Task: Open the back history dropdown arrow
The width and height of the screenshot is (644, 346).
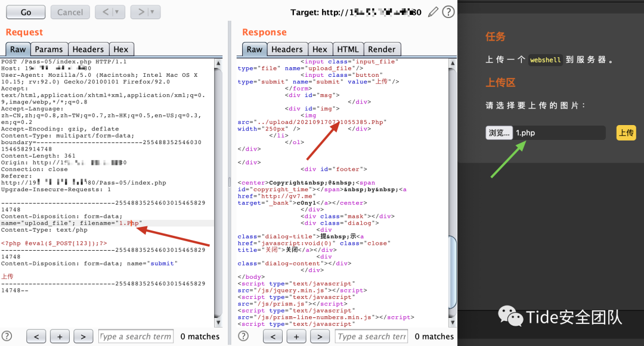Action: [x=117, y=13]
